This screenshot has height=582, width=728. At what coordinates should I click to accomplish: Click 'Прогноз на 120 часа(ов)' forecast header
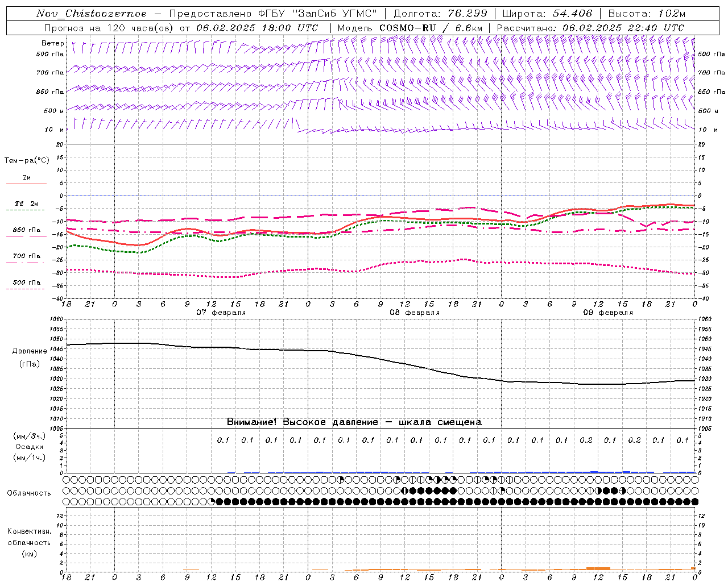pyautogui.click(x=109, y=28)
